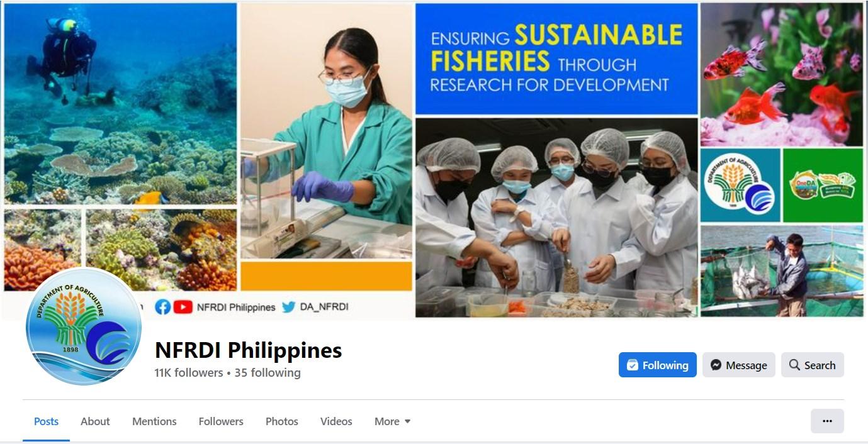This screenshot has width=868, height=444.
Task: Toggle the Following button
Action: (x=657, y=365)
